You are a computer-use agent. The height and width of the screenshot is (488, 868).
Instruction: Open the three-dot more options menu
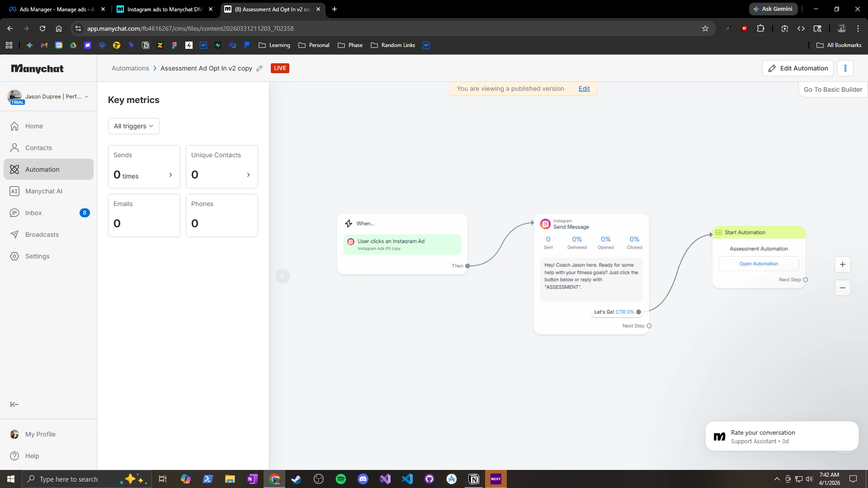click(x=845, y=68)
